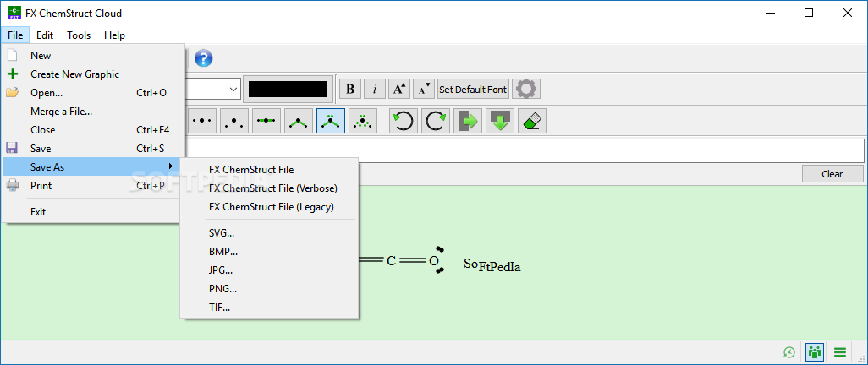Toggle the bent structure with one lone pair
868x365 pixels.
click(331, 121)
